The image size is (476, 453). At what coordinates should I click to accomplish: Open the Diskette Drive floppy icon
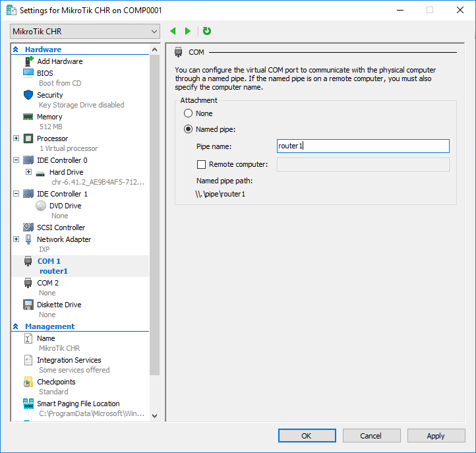click(28, 305)
